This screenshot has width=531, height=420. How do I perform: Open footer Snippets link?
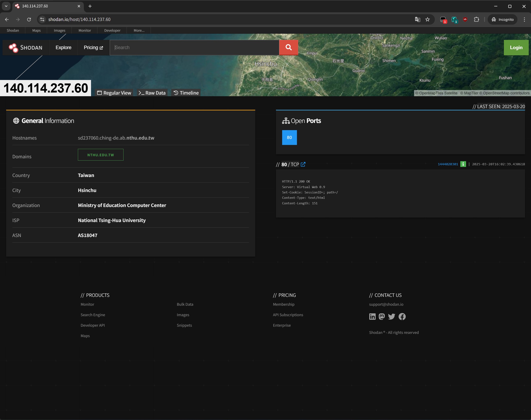pyautogui.click(x=184, y=325)
